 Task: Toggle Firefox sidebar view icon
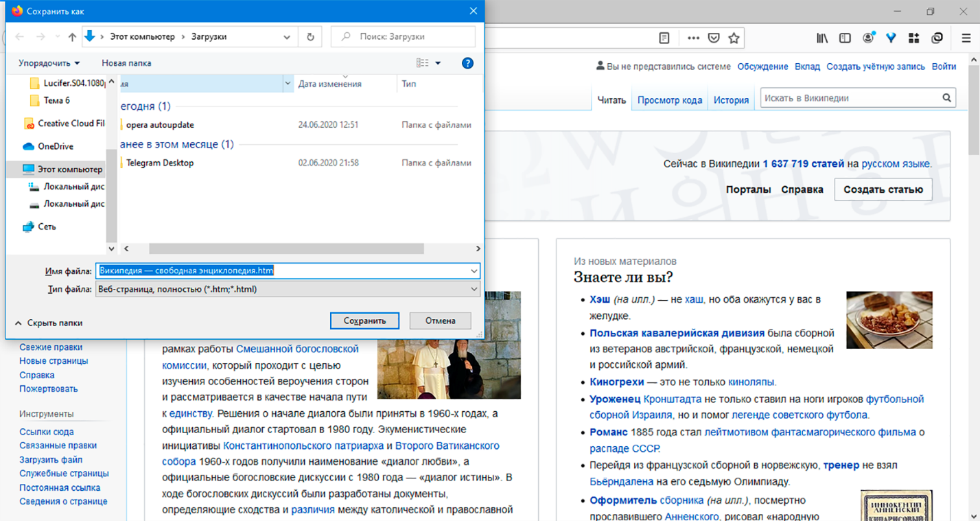[845, 38]
